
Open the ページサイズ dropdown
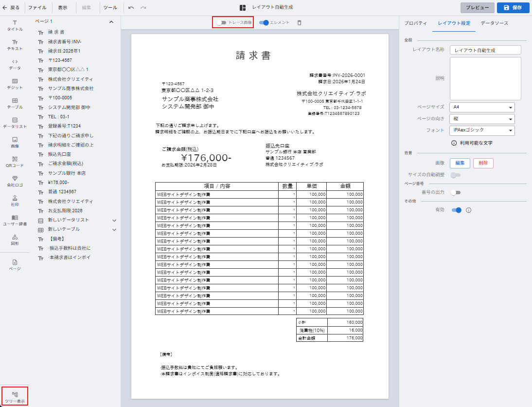(482, 107)
